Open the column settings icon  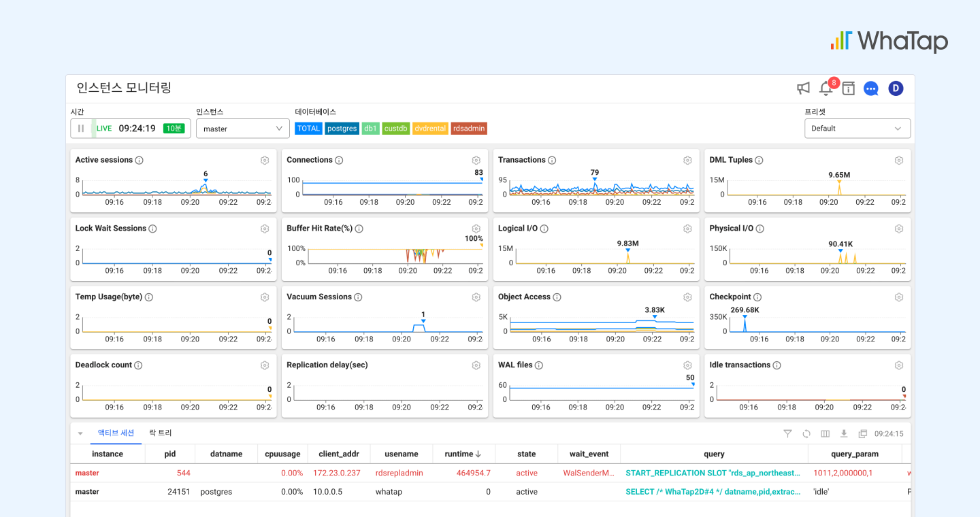(826, 434)
